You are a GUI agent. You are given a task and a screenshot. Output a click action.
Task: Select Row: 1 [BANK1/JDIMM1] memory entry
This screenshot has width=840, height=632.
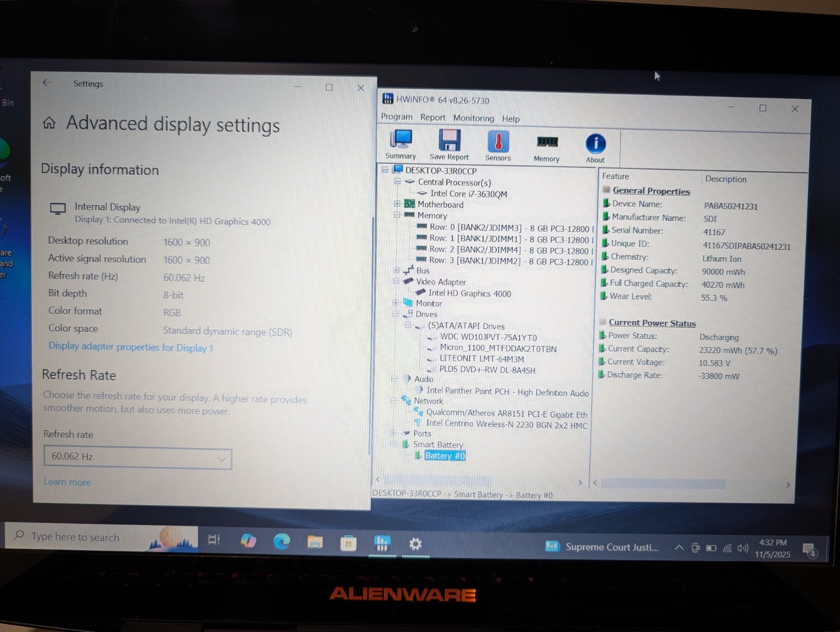(x=511, y=239)
